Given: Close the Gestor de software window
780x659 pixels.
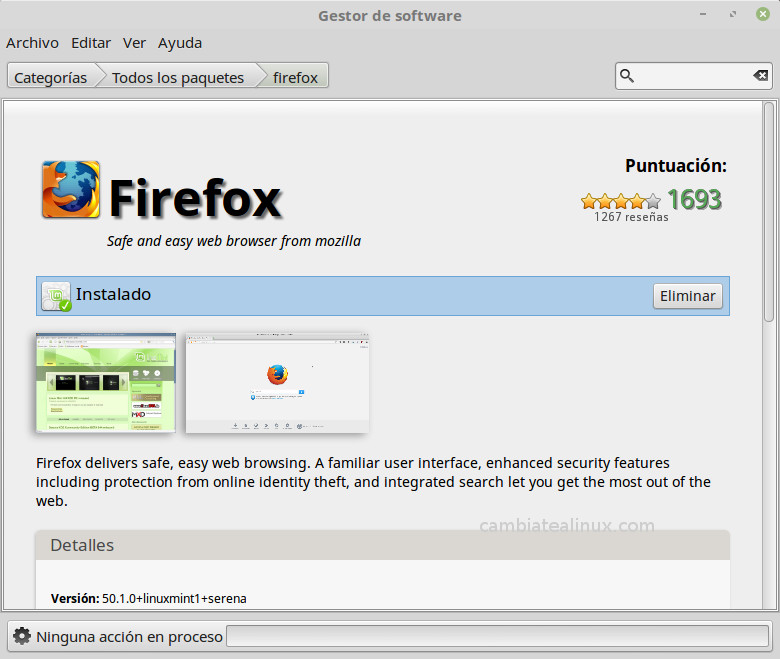Looking at the screenshot, I should click(763, 14).
